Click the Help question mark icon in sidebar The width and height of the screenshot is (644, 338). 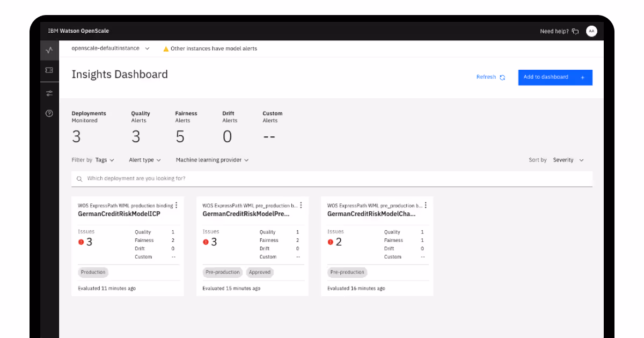[49, 113]
